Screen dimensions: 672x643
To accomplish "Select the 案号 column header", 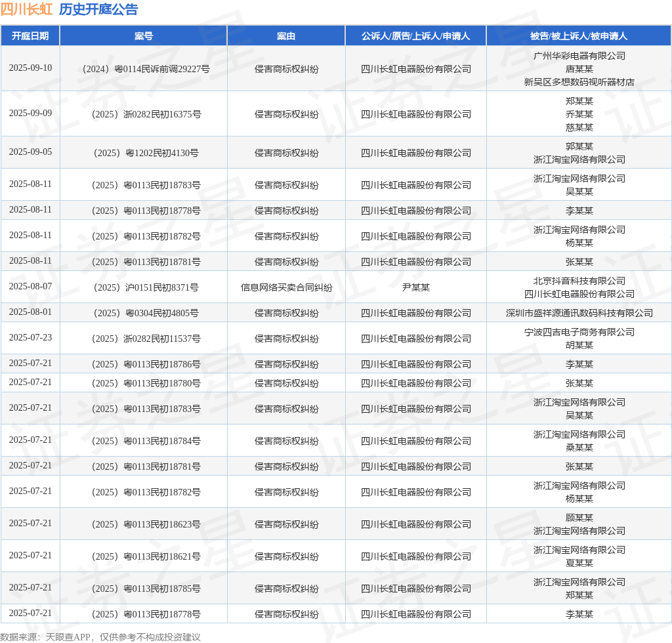I will tap(144, 36).
